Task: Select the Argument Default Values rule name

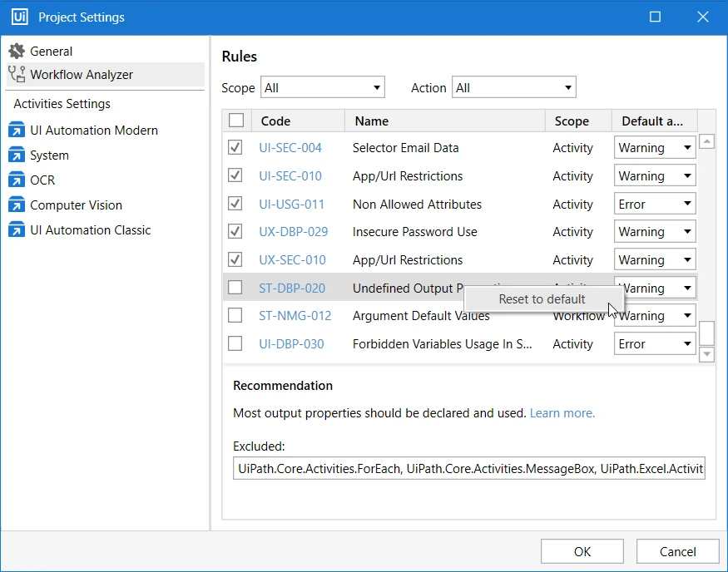Action: tap(421, 316)
